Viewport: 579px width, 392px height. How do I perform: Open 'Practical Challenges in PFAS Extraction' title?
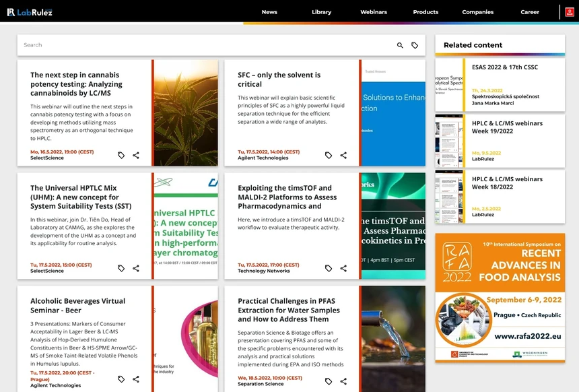coord(289,310)
